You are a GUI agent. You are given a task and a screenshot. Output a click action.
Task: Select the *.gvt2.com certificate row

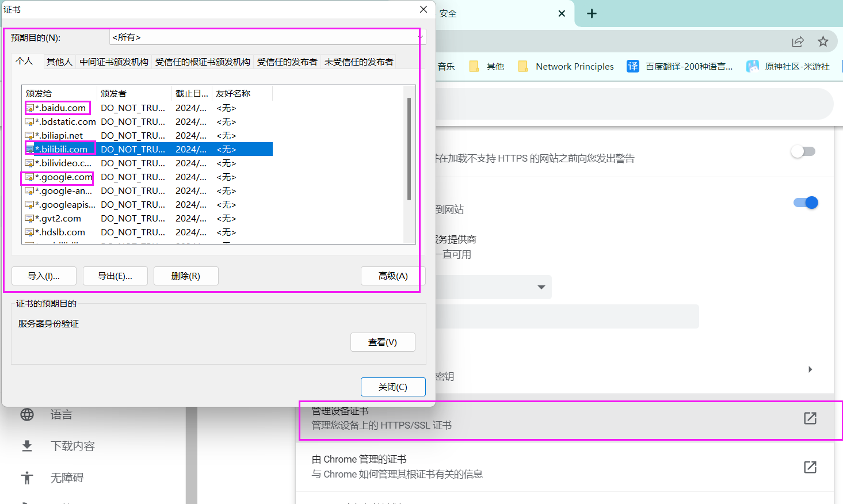coord(148,219)
